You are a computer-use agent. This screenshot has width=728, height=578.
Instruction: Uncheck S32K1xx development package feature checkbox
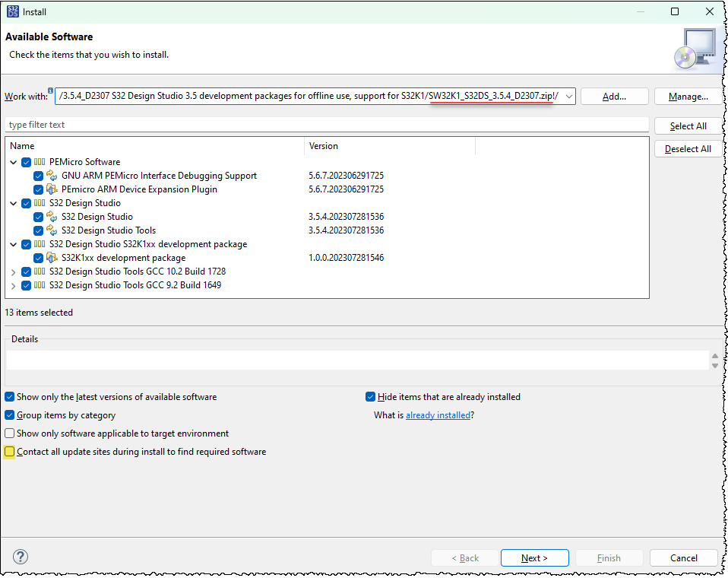point(38,258)
